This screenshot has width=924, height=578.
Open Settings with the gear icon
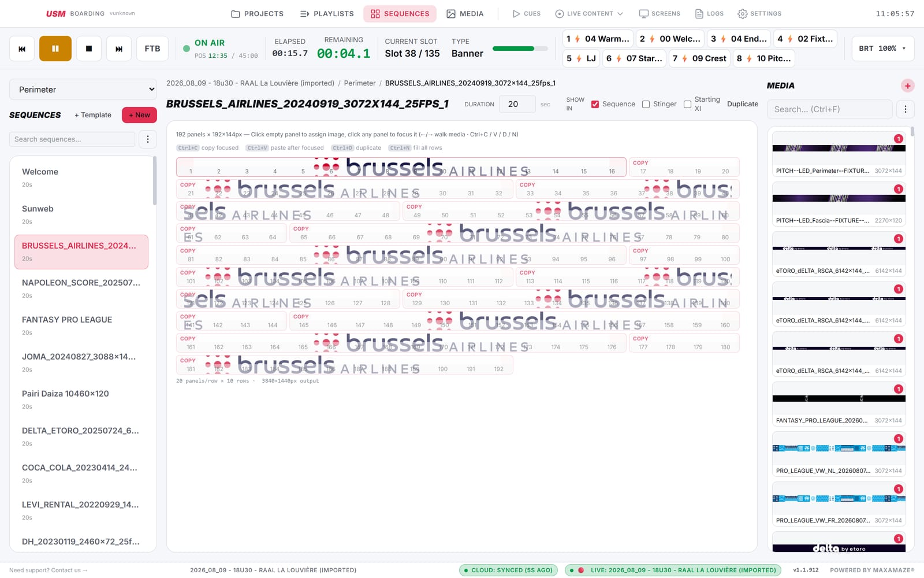point(759,13)
